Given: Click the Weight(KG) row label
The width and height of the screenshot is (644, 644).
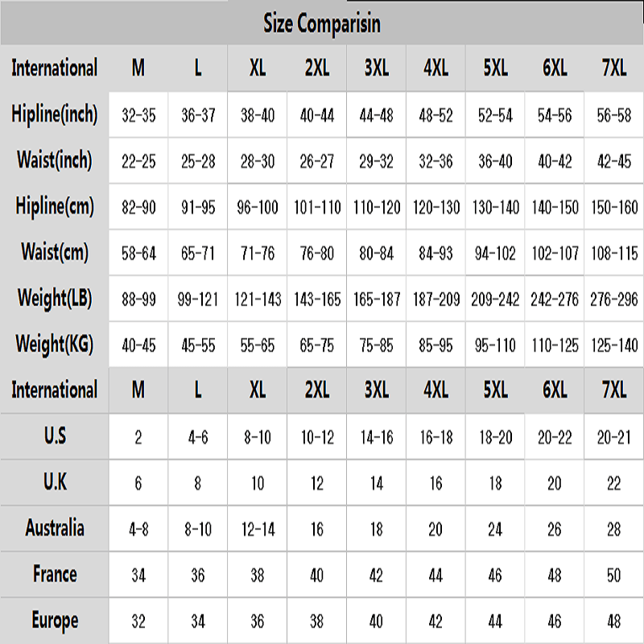Looking at the screenshot, I should pos(55,345).
